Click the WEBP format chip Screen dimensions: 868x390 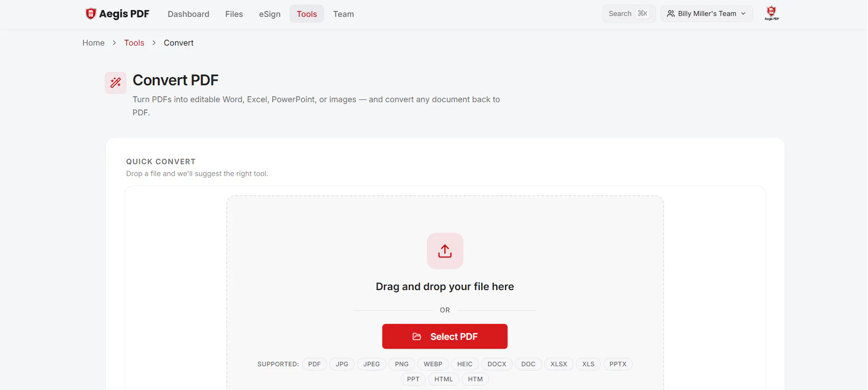tap(433, 364)
